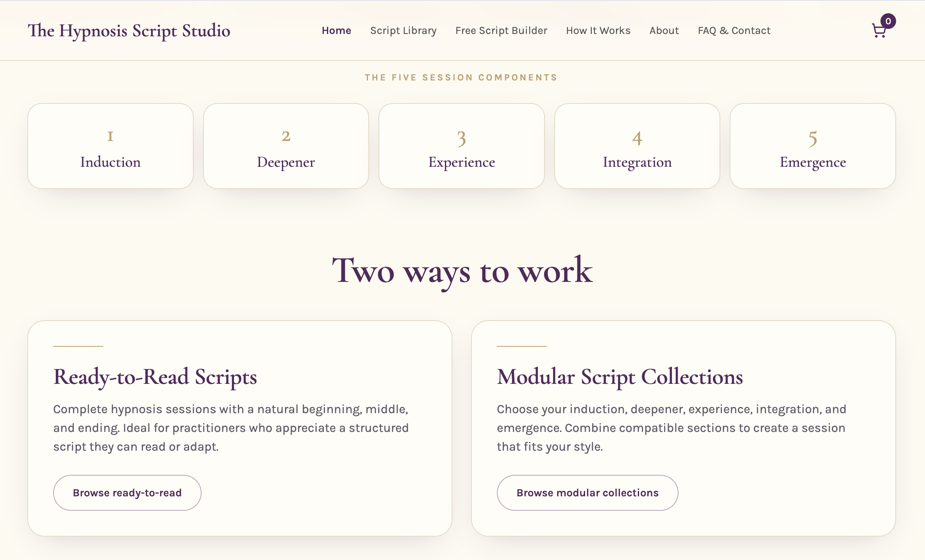The height and width of the screenshot is (560, 925).
Task: Open Script Library in the navigation
Action: (x=403, y=30)
